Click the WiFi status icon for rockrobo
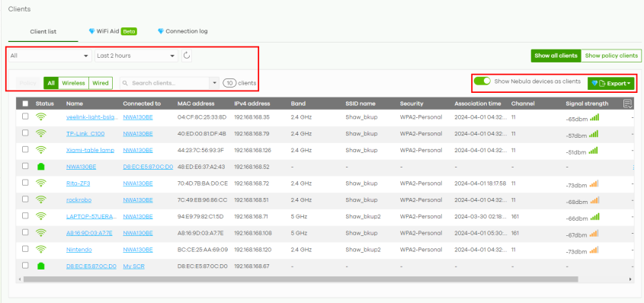The height and width of the screenshot is (303, 644). tap(40, 199)
